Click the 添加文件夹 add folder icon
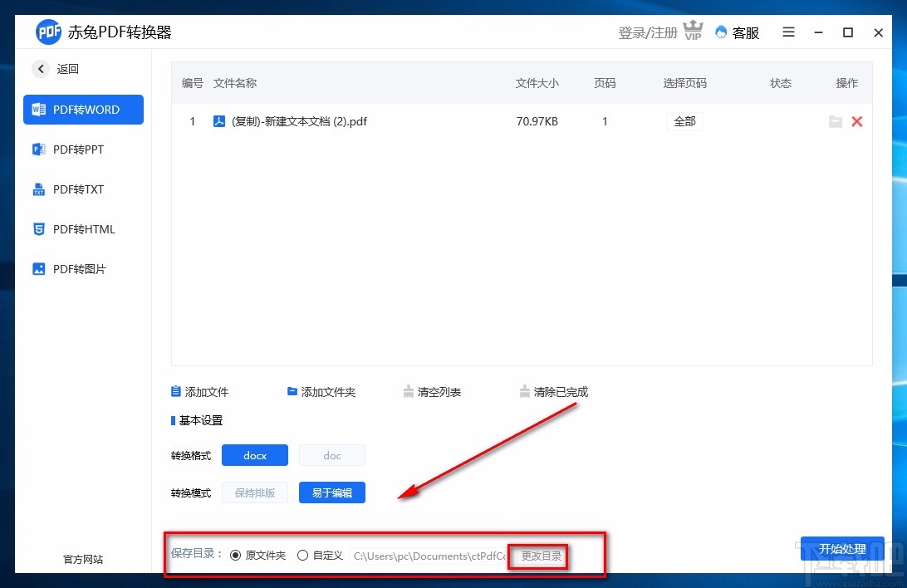 [292, 391]
